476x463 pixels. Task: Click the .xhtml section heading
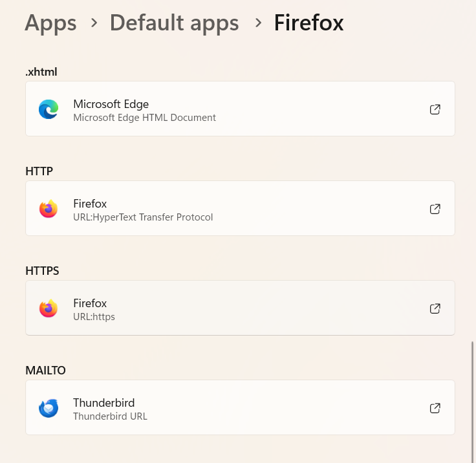click(41, 72)
